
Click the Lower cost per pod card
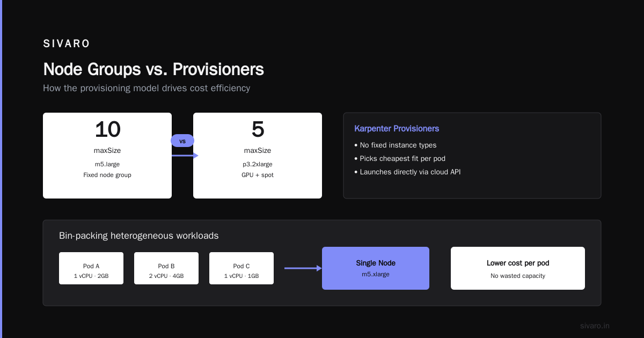pos(518,268)
